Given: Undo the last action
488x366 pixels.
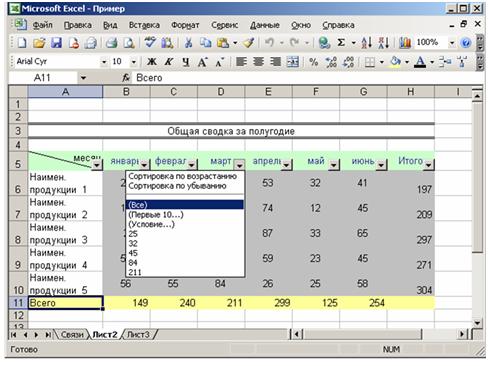Looking at the screenshot, I should 269,43.
